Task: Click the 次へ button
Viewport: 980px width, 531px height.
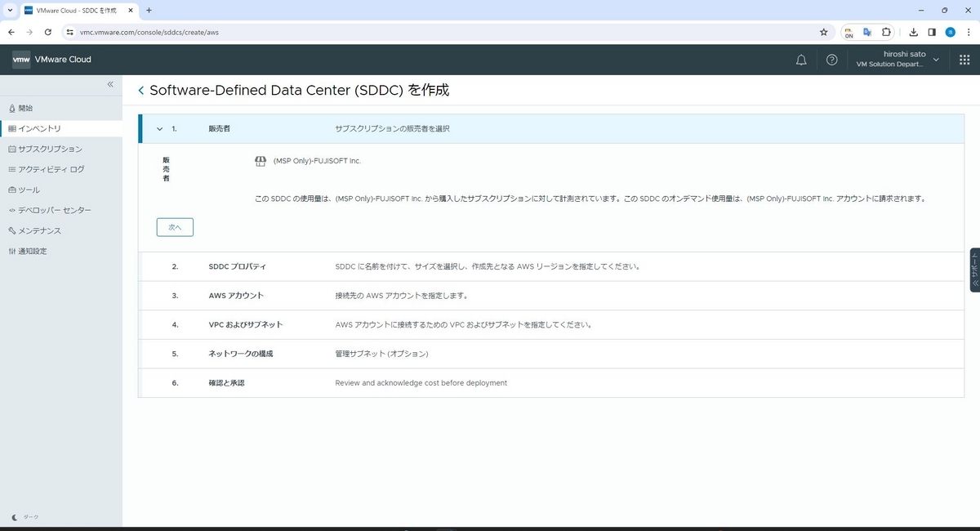Action: click(x=175, y=227)
